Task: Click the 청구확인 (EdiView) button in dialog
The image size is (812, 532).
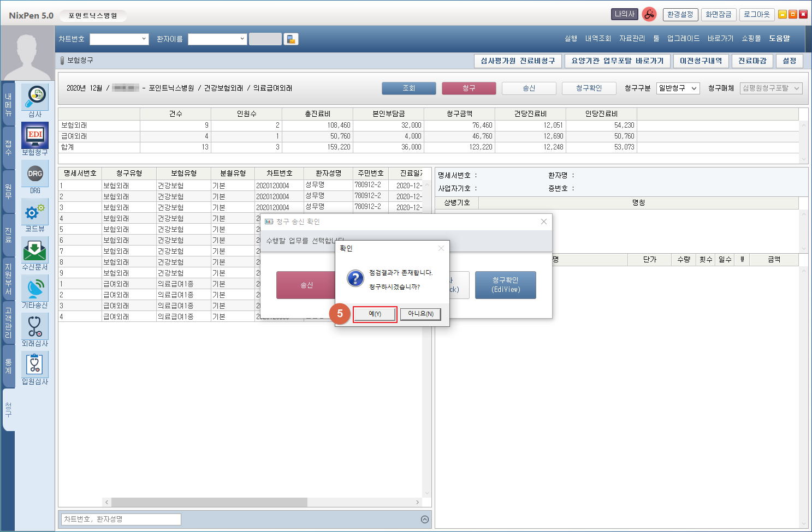Action: 505,285
